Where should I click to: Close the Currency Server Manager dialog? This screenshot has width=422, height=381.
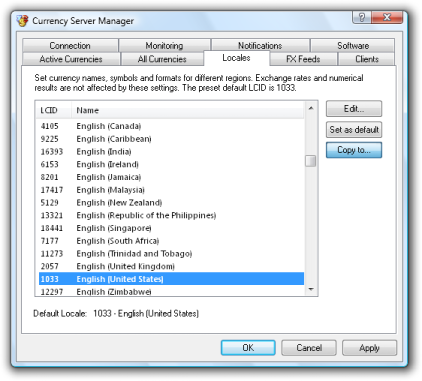(387, 17)
